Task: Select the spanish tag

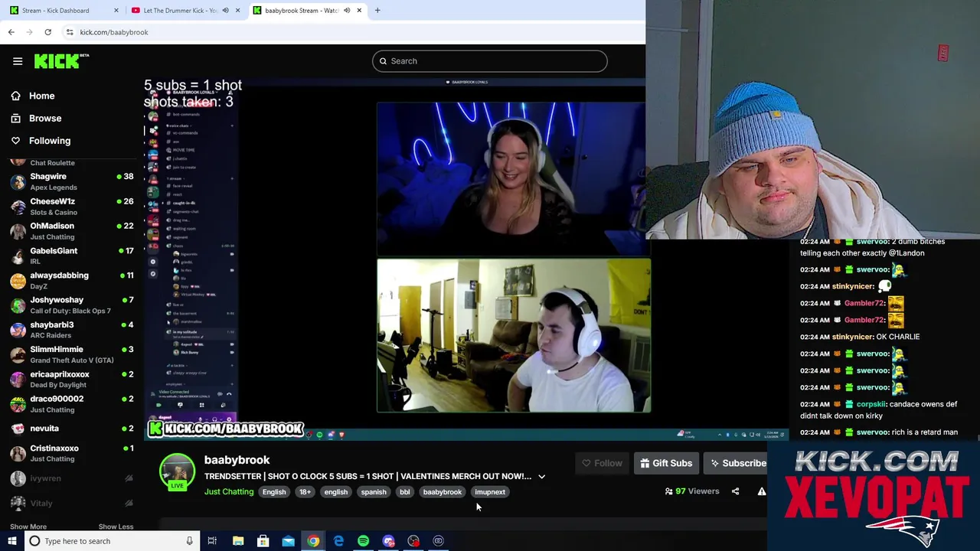Action: click(374, 492)
